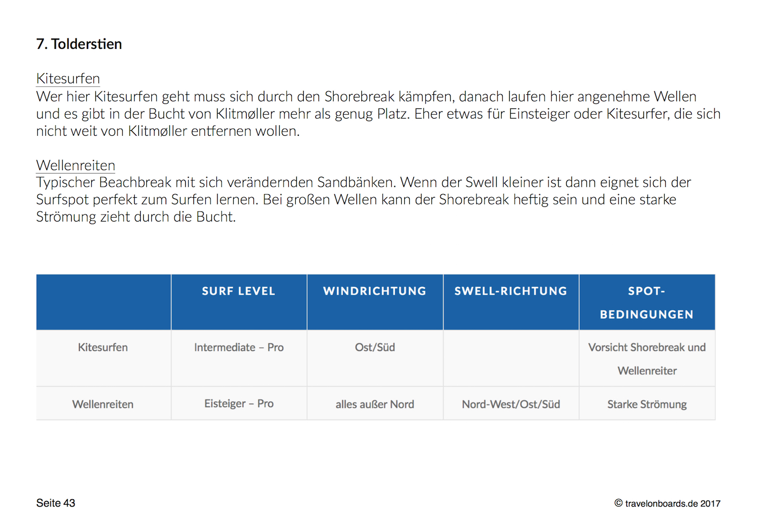757x532 pixels.
Task: Click the underlined 'Kitesurfen' subheading
Action: pyautogui.click(x=68, y=79)
